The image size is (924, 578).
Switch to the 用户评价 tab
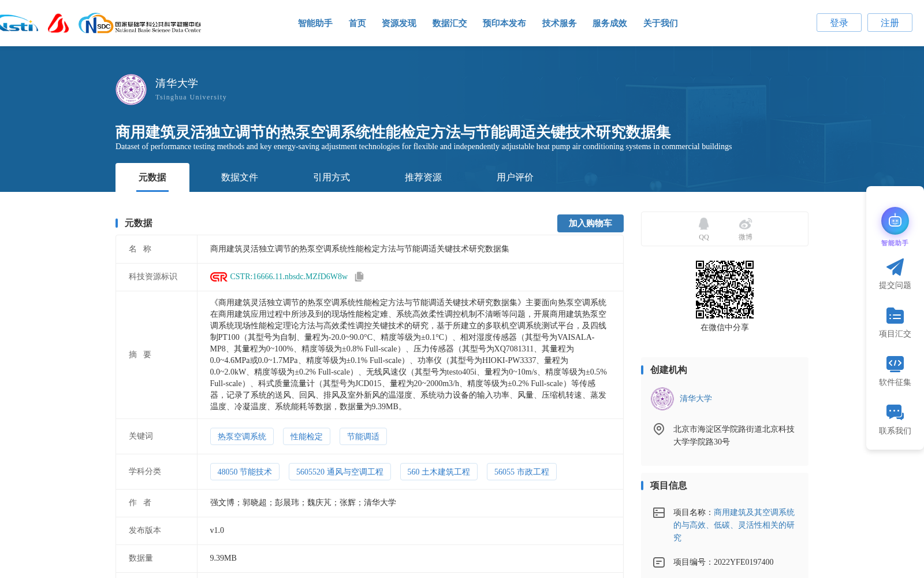coord(515,177)
